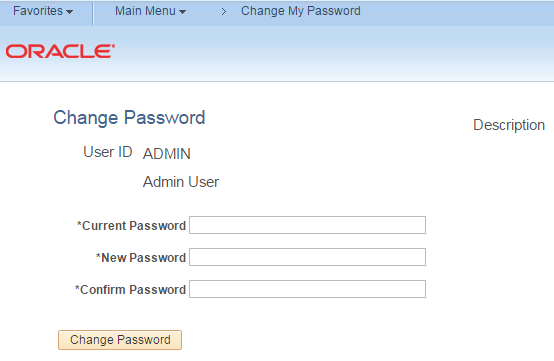The width and height of the screenshot is (554, 361).
Task: Click the Current Password label
Action: (131, 226)
